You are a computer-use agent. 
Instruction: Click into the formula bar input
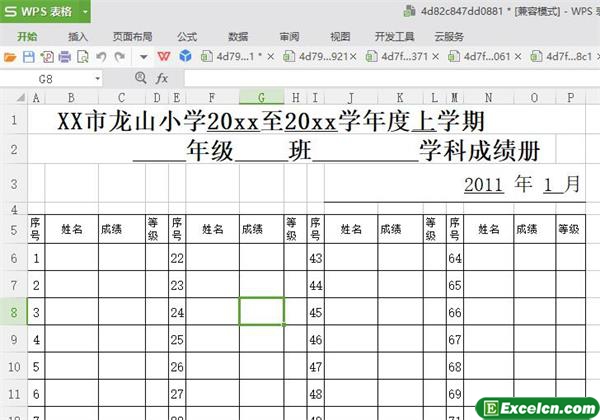(x=392, y=79)
